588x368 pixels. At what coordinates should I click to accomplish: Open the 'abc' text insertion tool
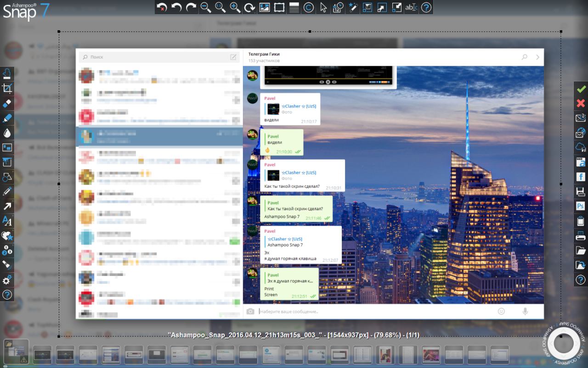pyautogui.click(x=412, y=7)
